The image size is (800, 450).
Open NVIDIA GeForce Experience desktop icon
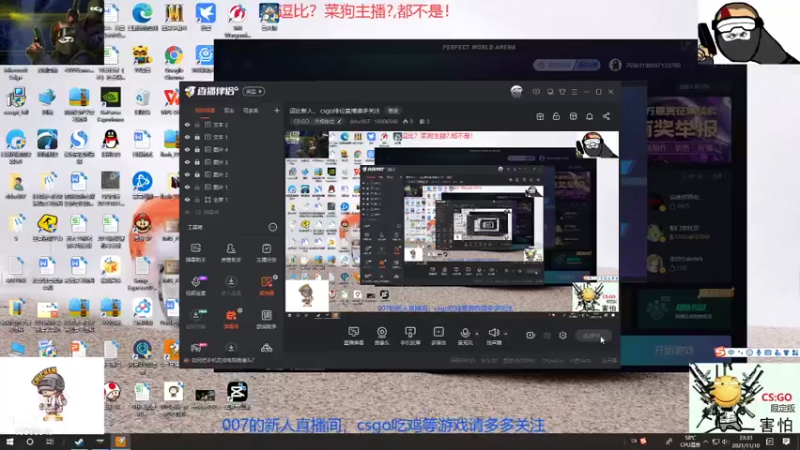tap(110, 105)
